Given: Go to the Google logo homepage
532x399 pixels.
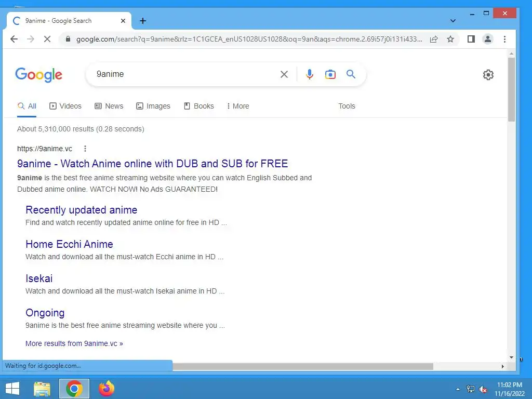Looking at the screenshot, I should [38, 75].
